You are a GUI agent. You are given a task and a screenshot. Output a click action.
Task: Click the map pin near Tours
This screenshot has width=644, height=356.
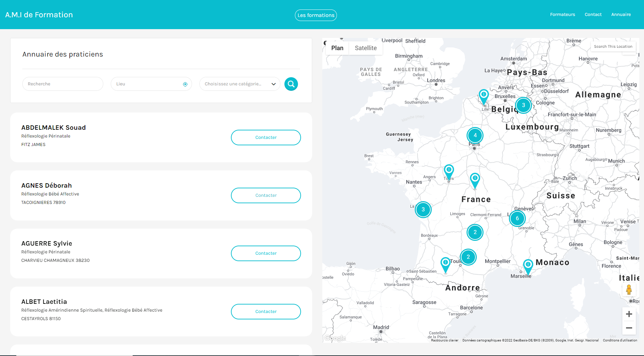coord(449,170)
